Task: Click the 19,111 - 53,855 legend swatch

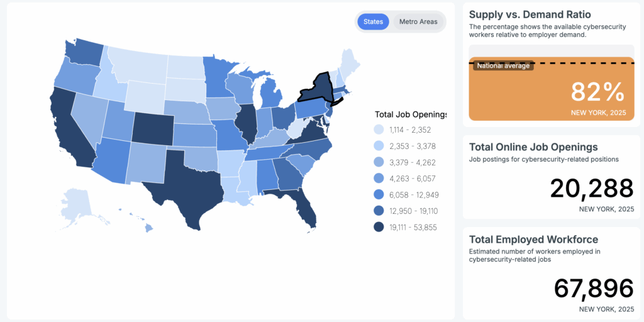Action: (379, 228)
